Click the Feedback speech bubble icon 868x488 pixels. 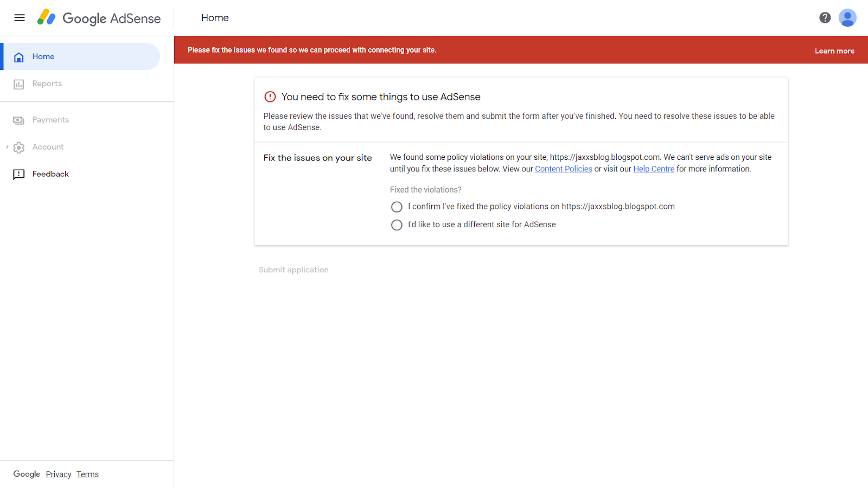click(x=19, y=175)
